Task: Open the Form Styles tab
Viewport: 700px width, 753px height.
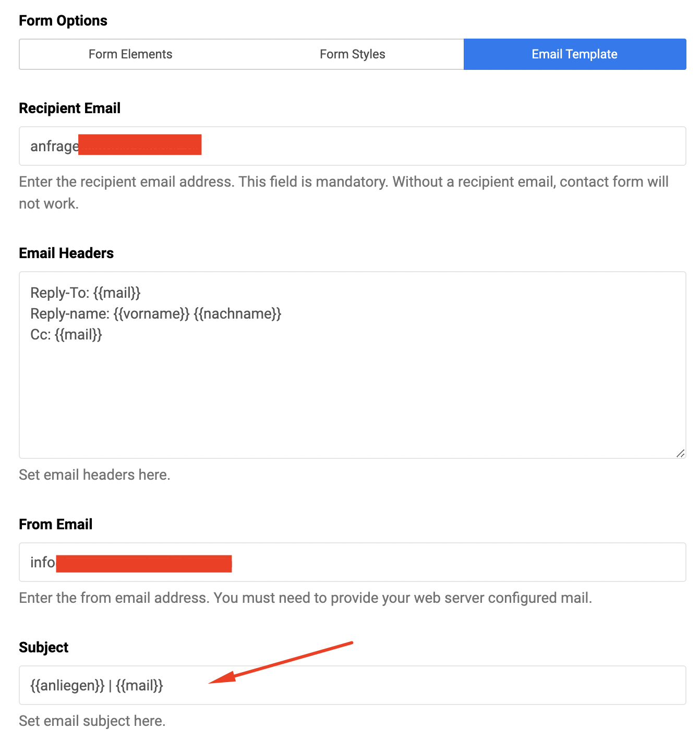Action: click(x=352, y=54)
